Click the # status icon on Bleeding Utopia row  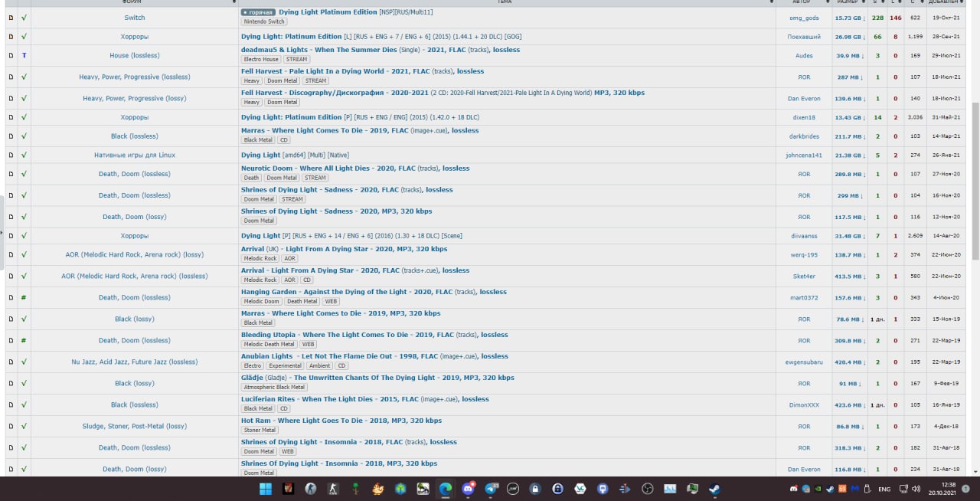[x=24, y=340]
